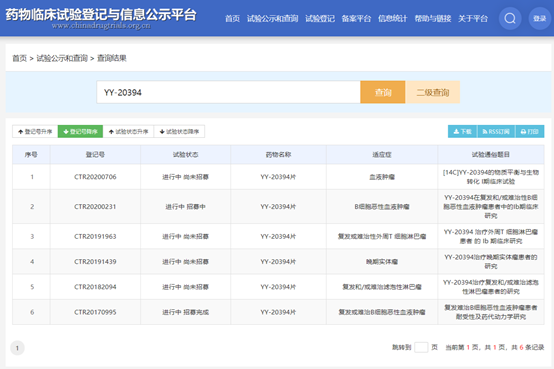Click status 进行中 招募中 in row 2
554x369 pixels.
pos(185,206)
